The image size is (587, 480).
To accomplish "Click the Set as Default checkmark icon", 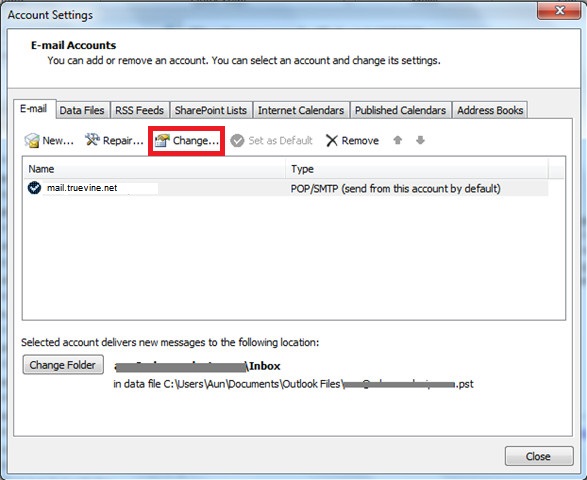I will click(237, 141).
